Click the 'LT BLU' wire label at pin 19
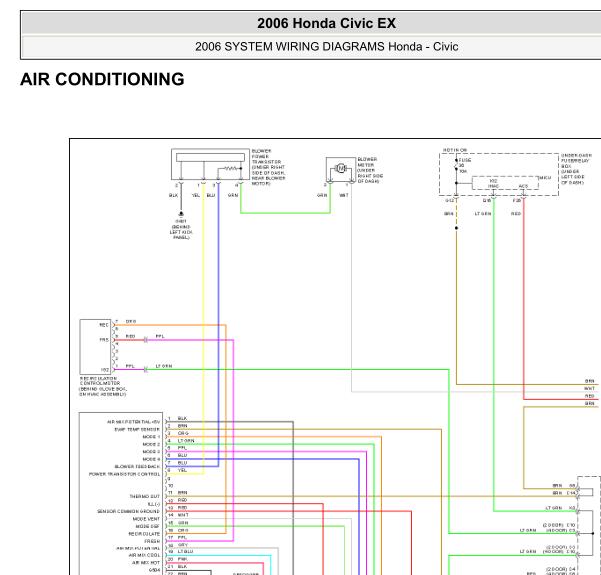Image resolution: width=601 pixels, height=575 pixels. point(186,552)
